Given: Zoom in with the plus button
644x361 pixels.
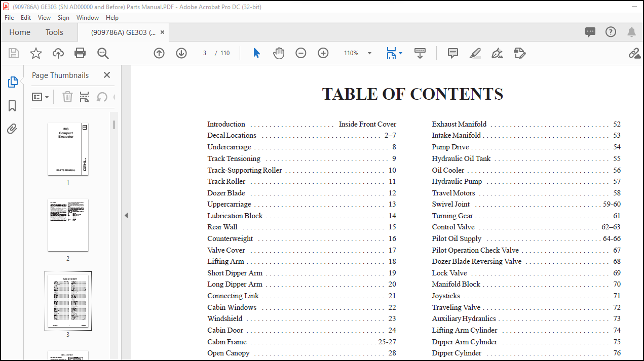Looking at the screenshot, I should [x=323, y=53].
